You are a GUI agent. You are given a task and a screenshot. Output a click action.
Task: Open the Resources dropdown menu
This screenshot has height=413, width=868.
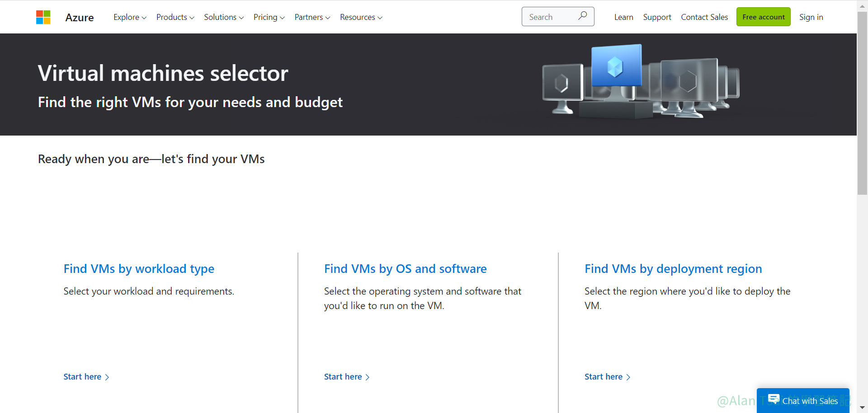(x=361, y=17)
